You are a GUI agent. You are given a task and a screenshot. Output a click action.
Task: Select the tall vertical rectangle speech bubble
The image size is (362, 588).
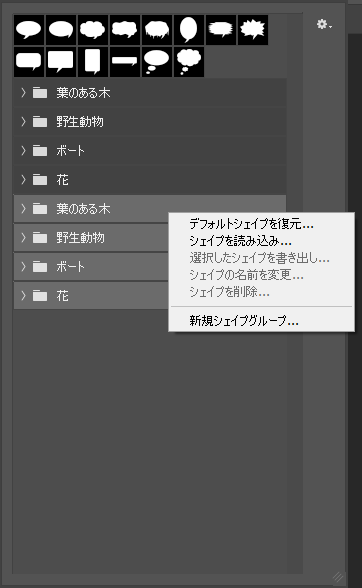point(93,62)
